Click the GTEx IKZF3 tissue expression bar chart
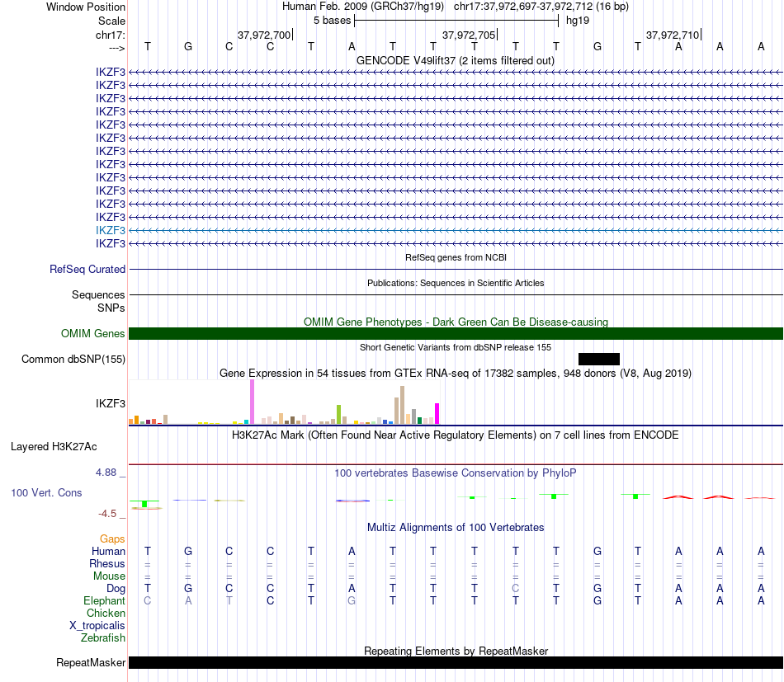This screenshot has width=784, height=682. (284, 402)
